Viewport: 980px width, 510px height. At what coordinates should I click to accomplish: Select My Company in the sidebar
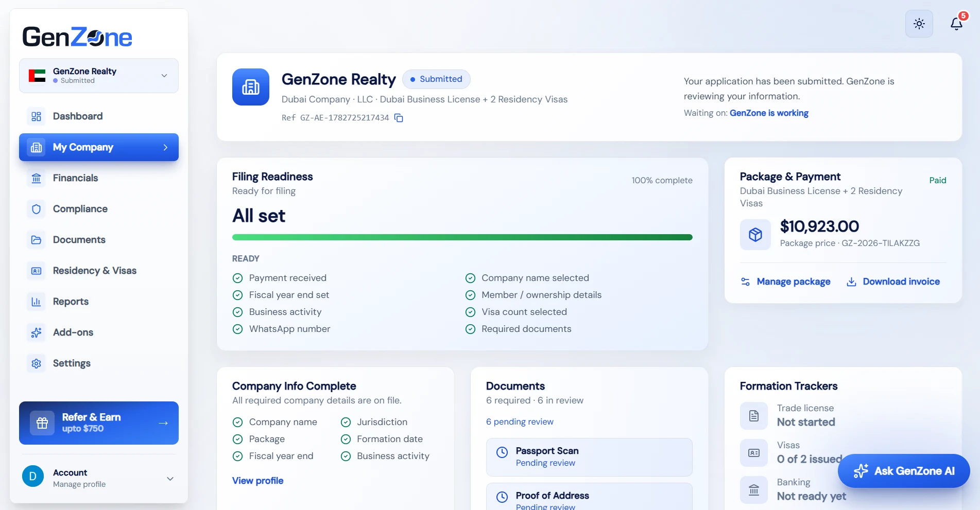(99, 147)
